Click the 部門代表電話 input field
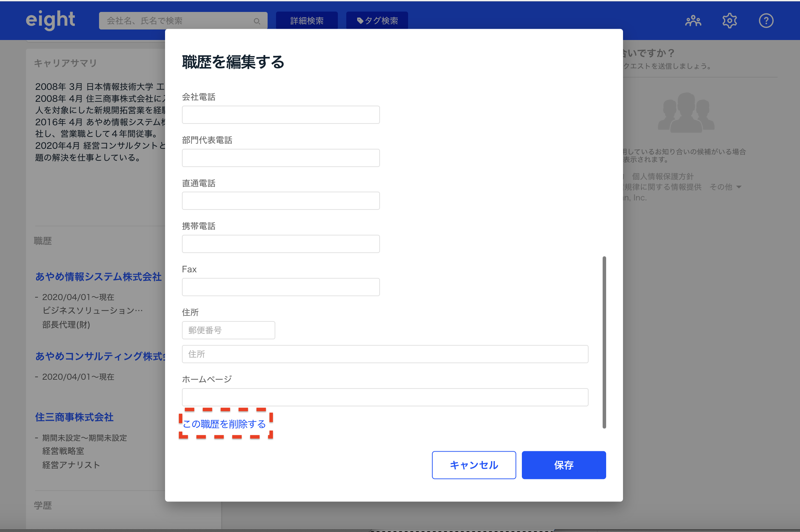This screenshot has width=800, height=532. (x=281, y=158)
